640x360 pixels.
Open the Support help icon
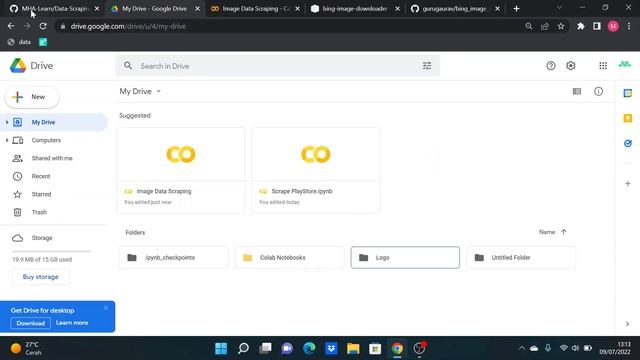551,66
